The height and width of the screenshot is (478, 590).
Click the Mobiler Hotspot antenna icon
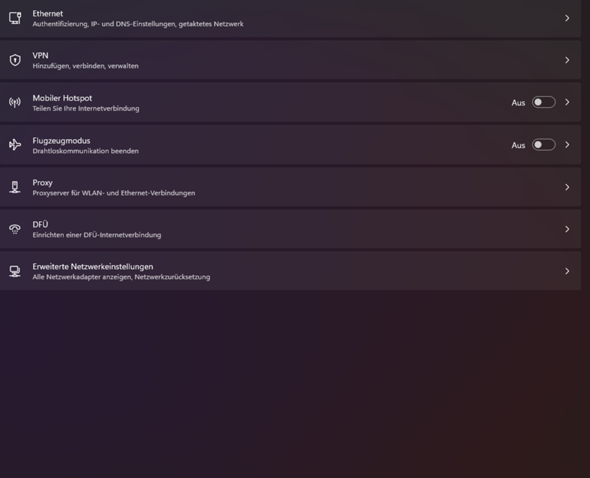[15, 102]
